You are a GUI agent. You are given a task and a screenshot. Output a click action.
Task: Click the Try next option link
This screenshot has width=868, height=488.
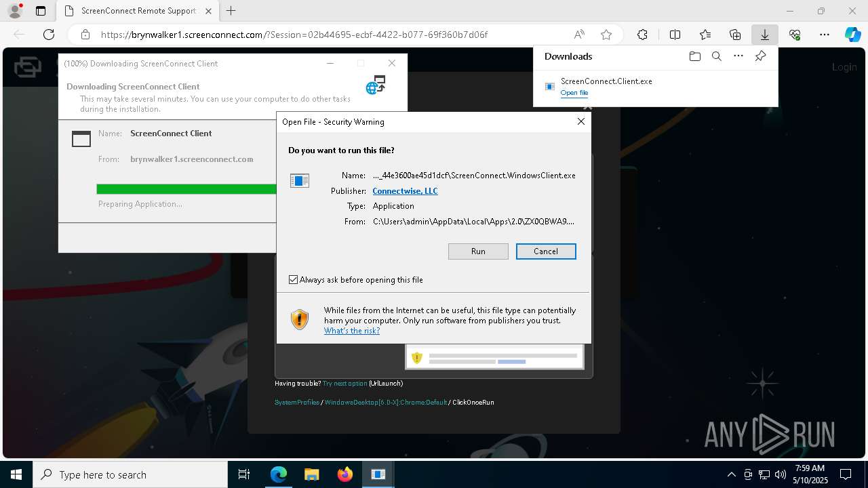(x=344, y=384)
